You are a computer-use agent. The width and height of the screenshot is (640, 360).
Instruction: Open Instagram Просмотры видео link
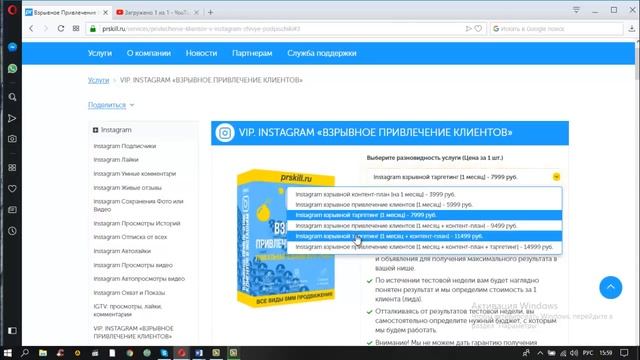133,265
